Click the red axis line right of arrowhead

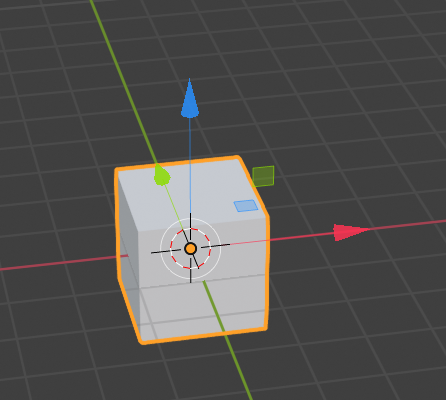408,225
